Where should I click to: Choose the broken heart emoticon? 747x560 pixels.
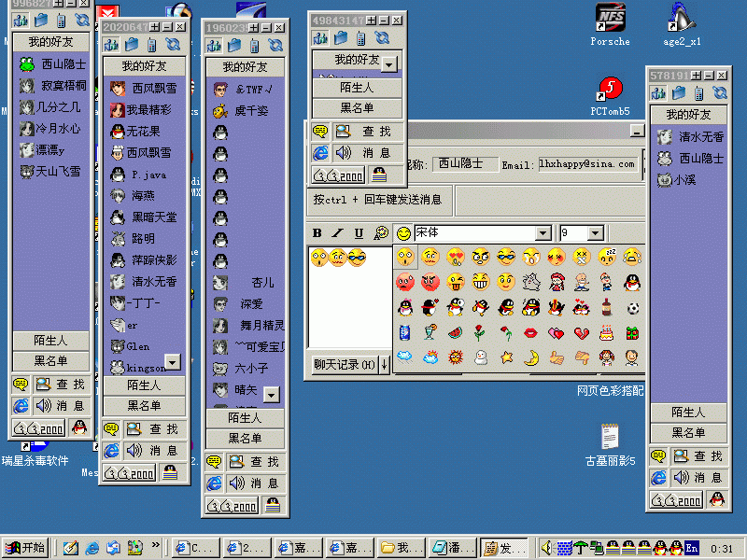click(x=582, y=332)
